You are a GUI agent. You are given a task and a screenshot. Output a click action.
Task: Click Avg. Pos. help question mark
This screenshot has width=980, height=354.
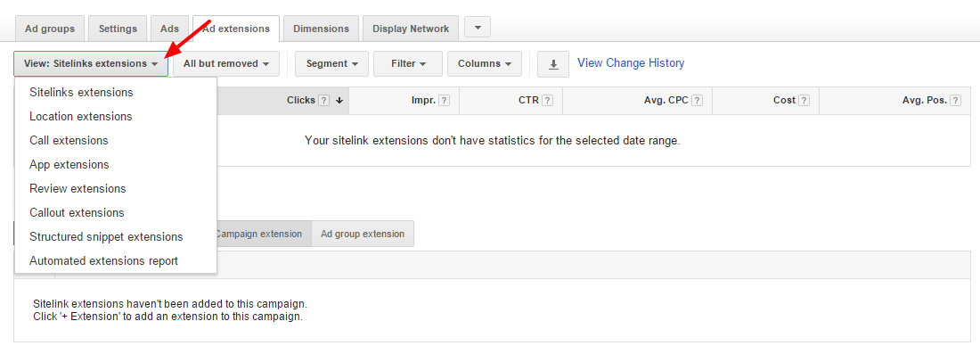click(x=956, y=101)
